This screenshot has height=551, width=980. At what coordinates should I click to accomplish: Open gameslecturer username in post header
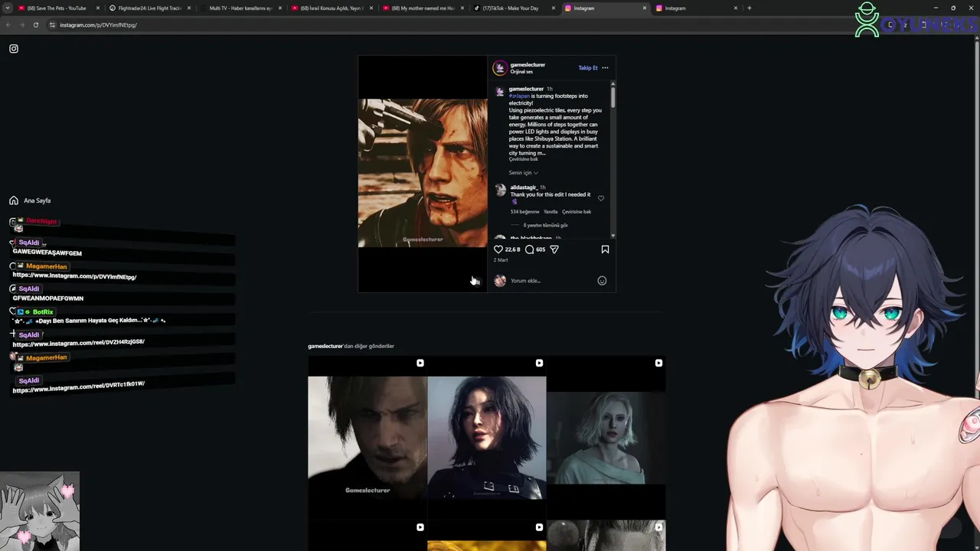pos(528,65)
